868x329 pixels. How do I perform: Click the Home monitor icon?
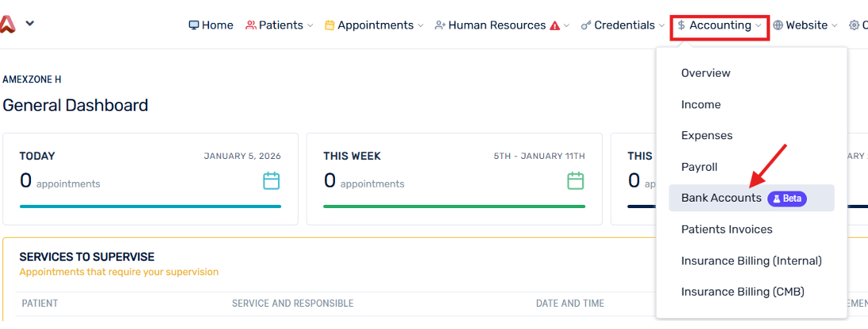[193, 25]
